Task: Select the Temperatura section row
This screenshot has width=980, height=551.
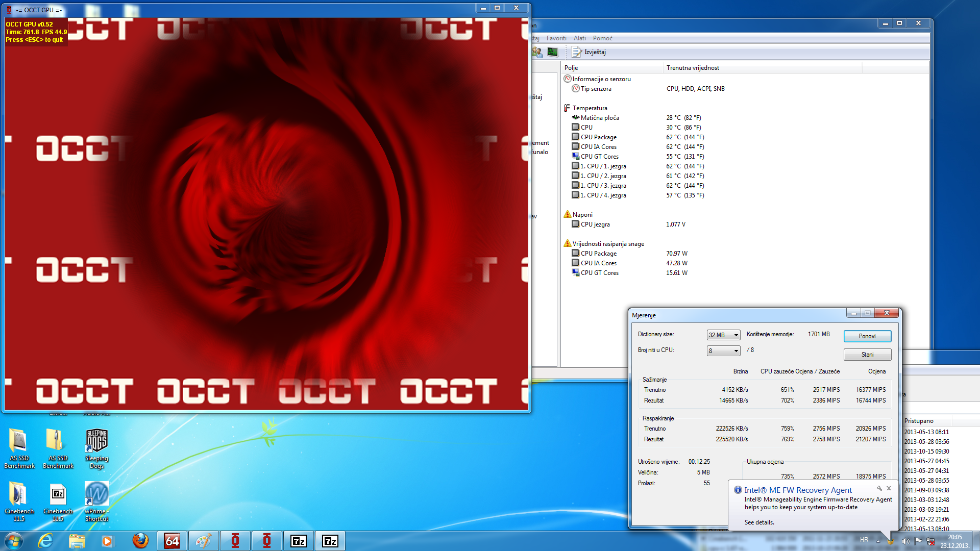Action: pyautogui.click(x=745, y=108)
